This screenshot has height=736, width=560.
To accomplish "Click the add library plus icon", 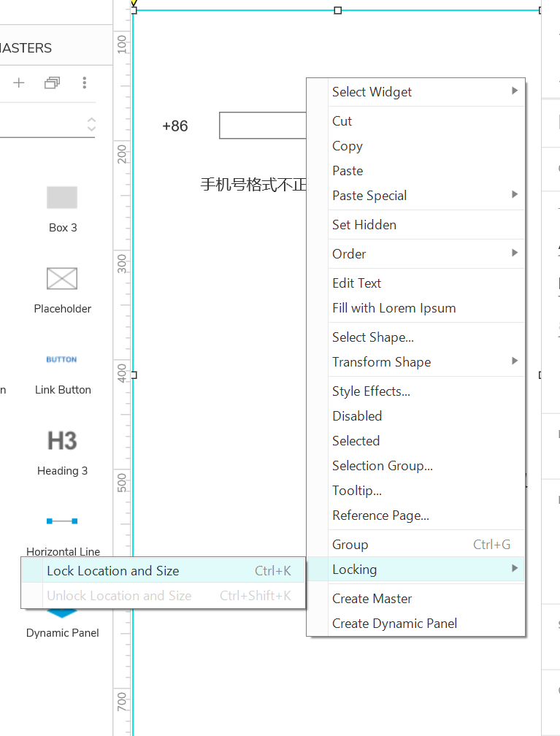I will click(x=19, y=83).
